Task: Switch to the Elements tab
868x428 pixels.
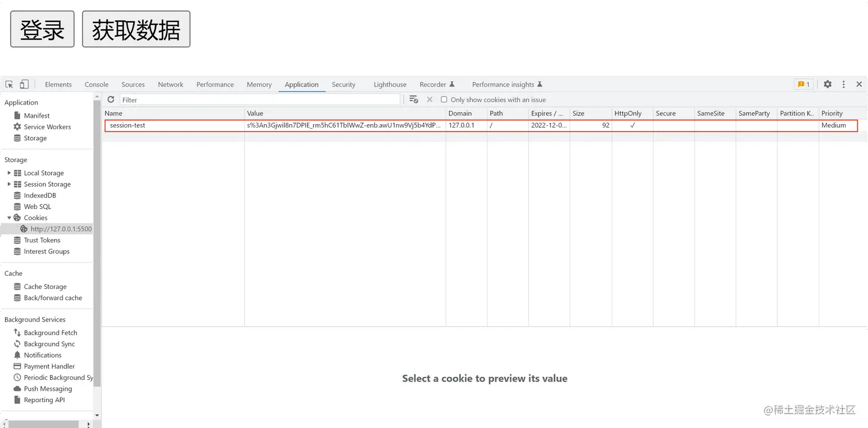Action: (59, 84)
